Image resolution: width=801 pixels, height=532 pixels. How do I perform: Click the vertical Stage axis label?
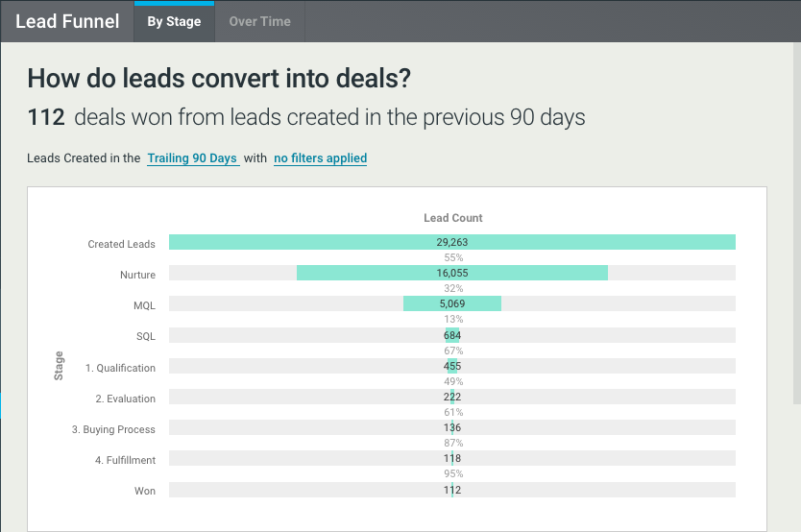tap(60, 366)
